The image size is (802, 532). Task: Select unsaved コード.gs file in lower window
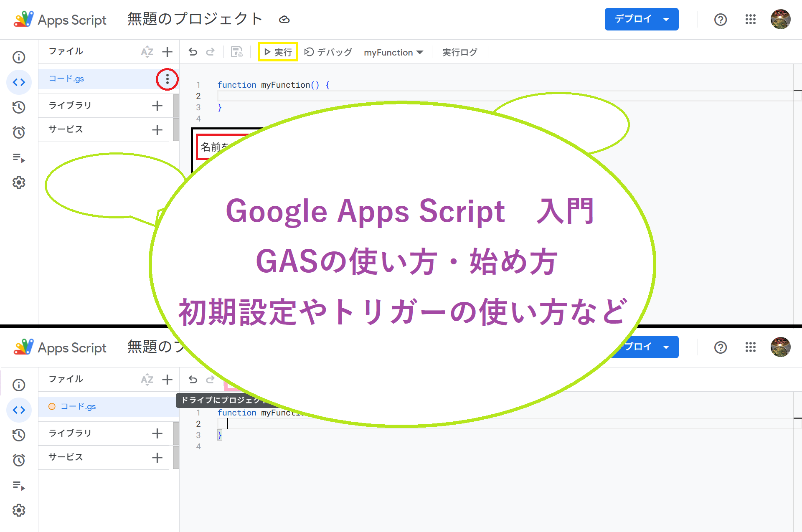109,407
